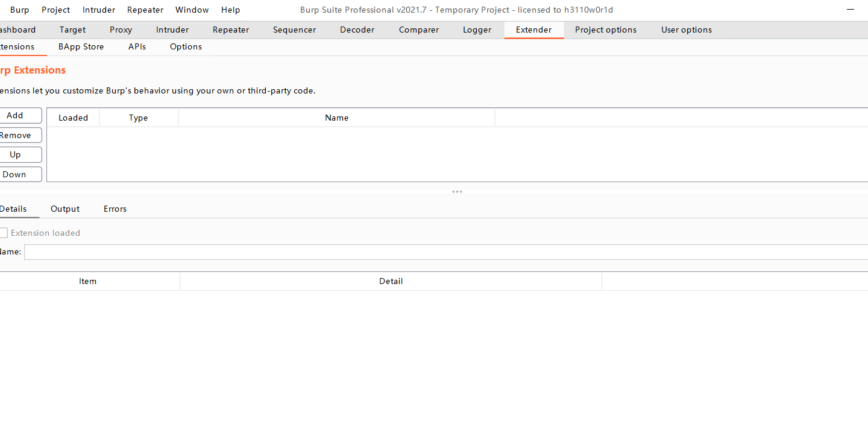The image size is (868, 436).
Task: Go to the Repeater tool tab
Action: 231,30
